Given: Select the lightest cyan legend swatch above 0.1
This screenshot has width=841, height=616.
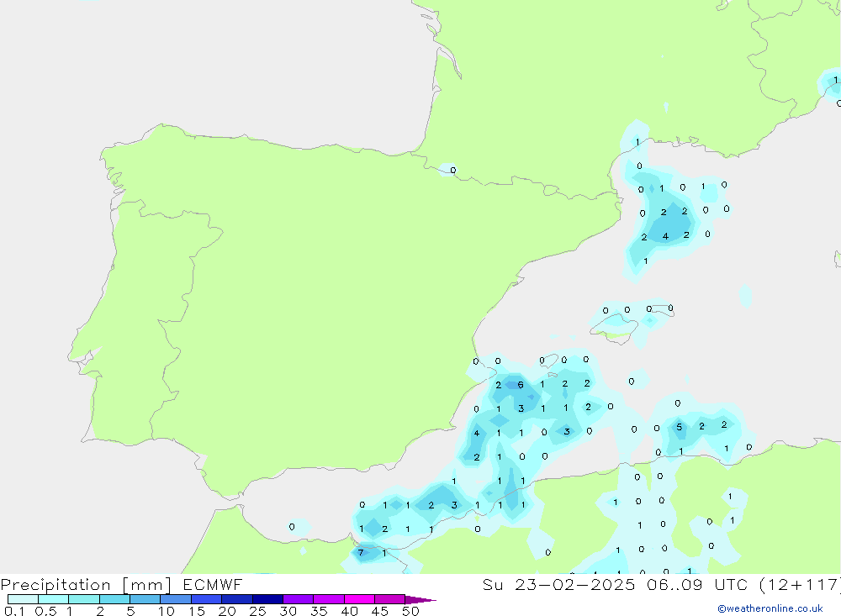Looking at the screenshot, I should click(x=23, y=599).
